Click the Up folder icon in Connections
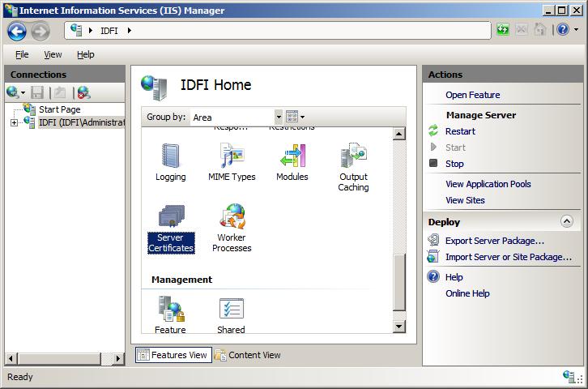The image size is (588, 389). tap(60, 92)
